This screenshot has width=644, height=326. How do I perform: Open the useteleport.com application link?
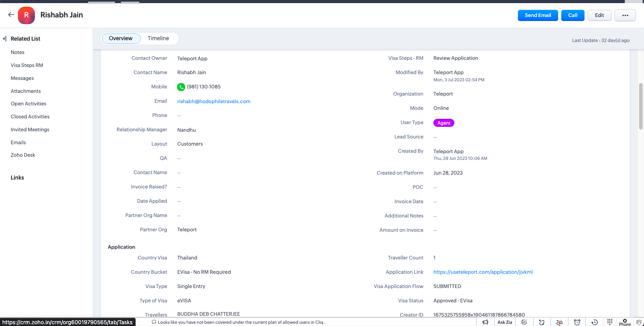click(x=483, y=272)
